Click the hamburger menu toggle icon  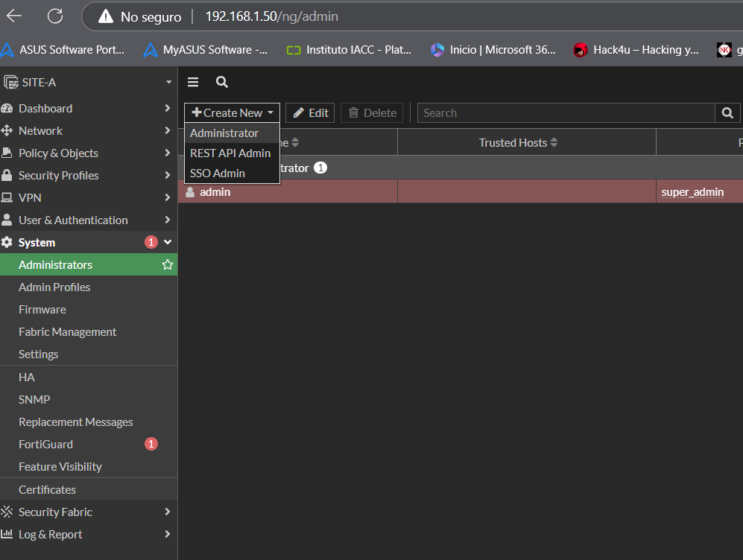(193, 83)
